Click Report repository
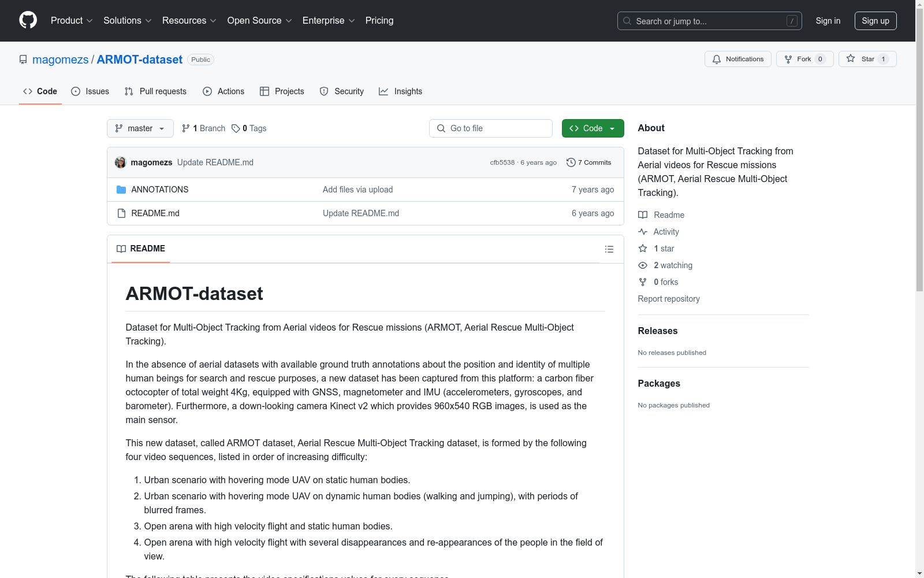 coord(669,299)
